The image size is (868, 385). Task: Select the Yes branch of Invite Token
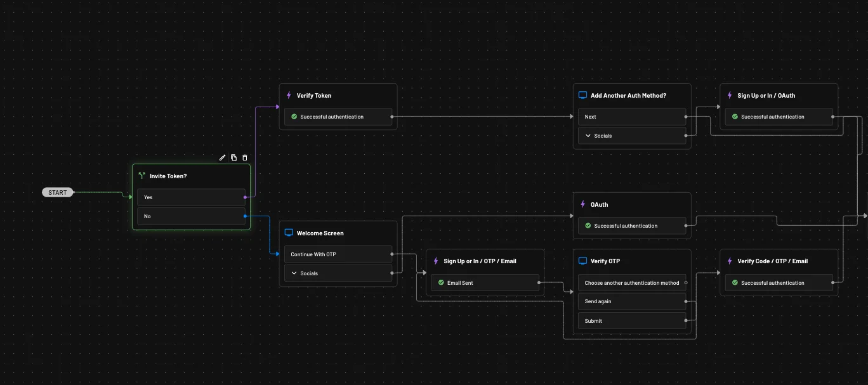tap(191, 197)
